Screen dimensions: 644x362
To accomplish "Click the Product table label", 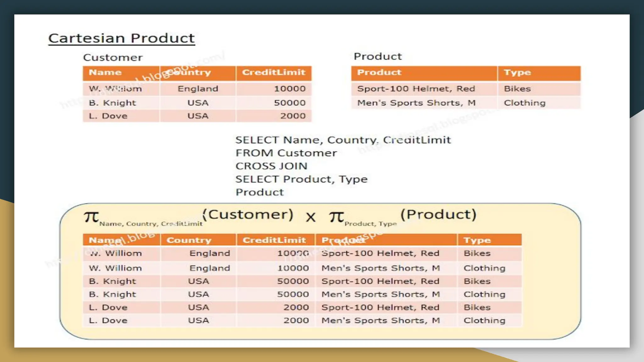I will tap(377, 56).
